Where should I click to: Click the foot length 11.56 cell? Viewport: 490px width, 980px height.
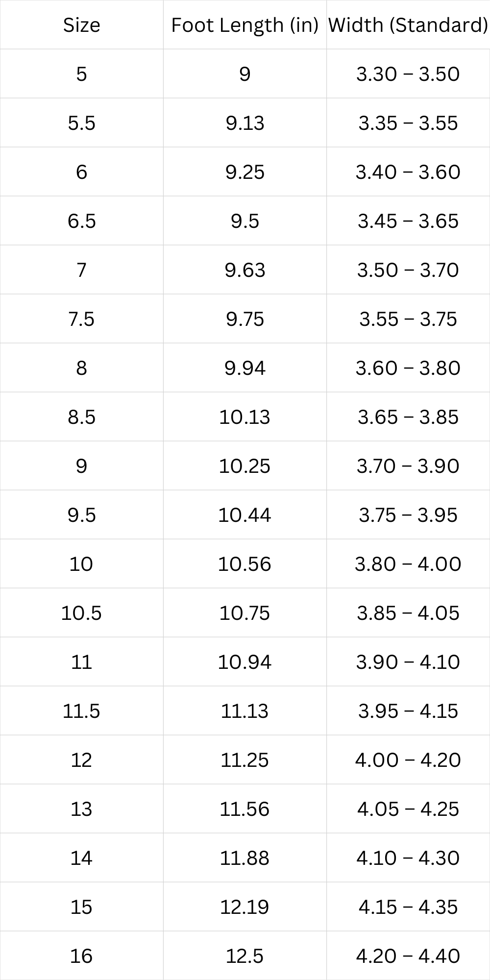pos(245,809)
